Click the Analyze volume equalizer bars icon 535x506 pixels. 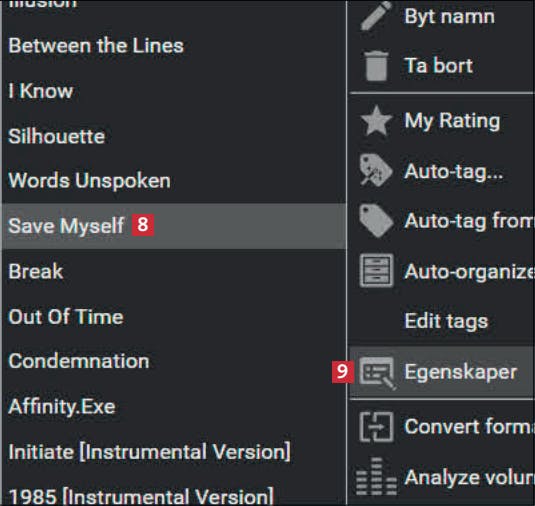point(376,476)
